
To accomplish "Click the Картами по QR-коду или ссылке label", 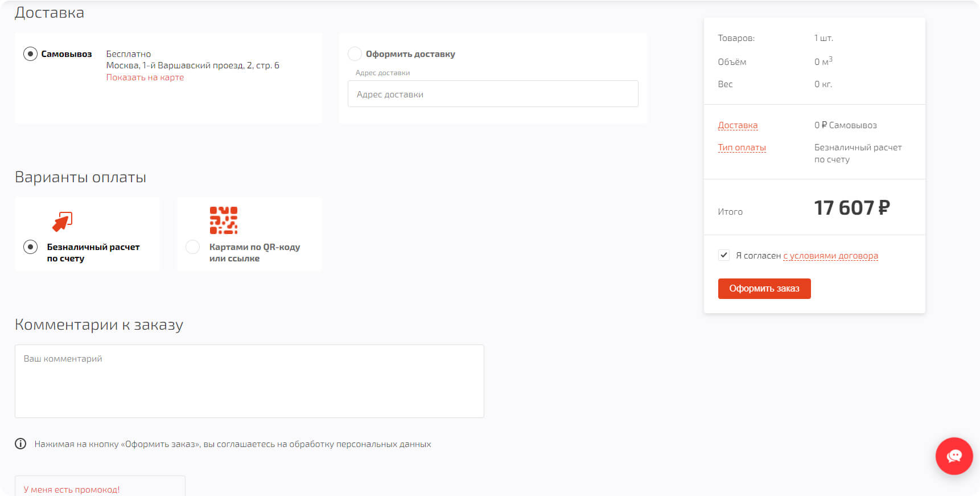I will pos(254,253).
